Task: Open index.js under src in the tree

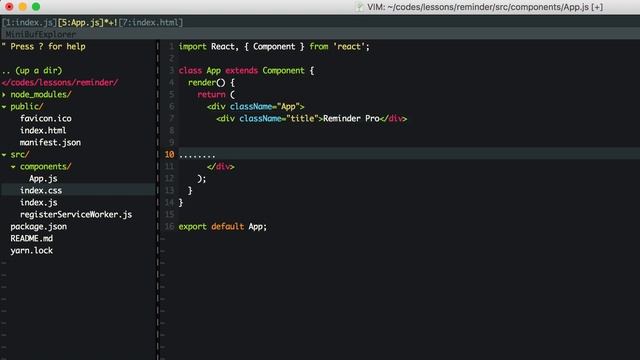Action: (38, 202)
